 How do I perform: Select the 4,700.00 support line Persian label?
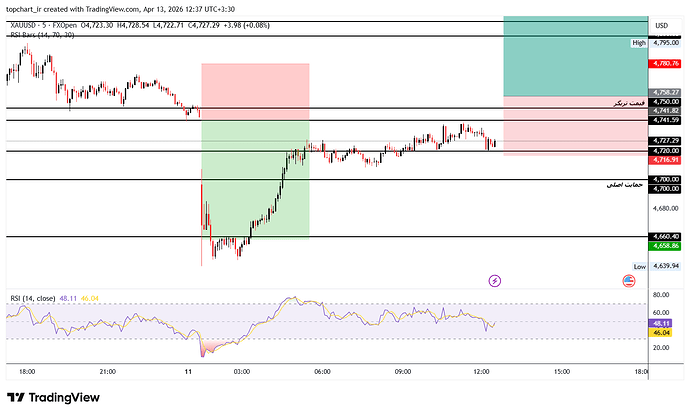(x=625, y=185)
